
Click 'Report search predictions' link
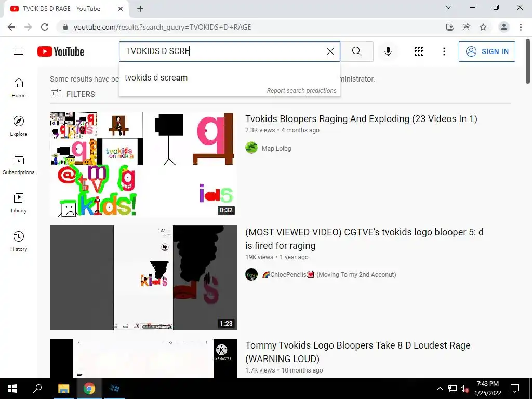coord(301,91)
